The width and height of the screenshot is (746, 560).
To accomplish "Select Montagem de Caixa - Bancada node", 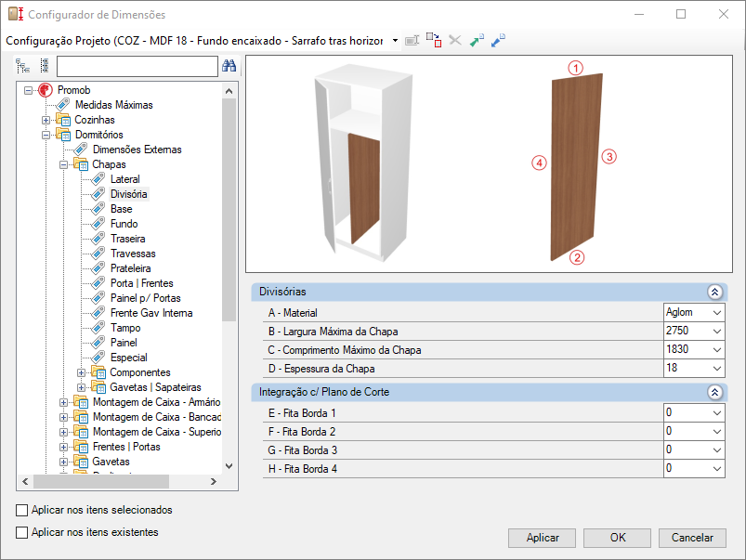I will tap(157, 417).
